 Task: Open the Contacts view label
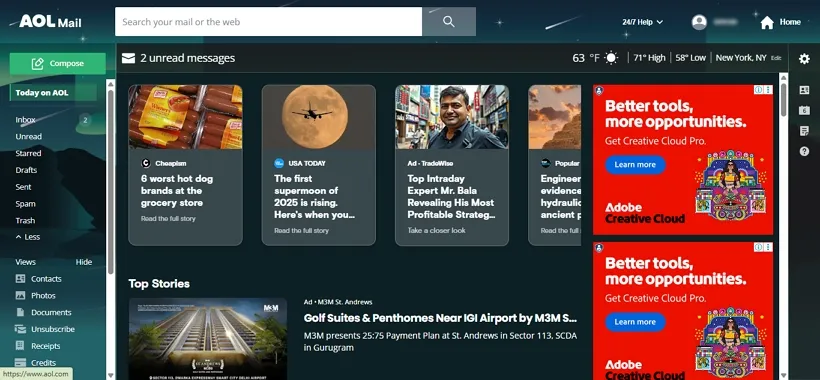coord(46,279)
